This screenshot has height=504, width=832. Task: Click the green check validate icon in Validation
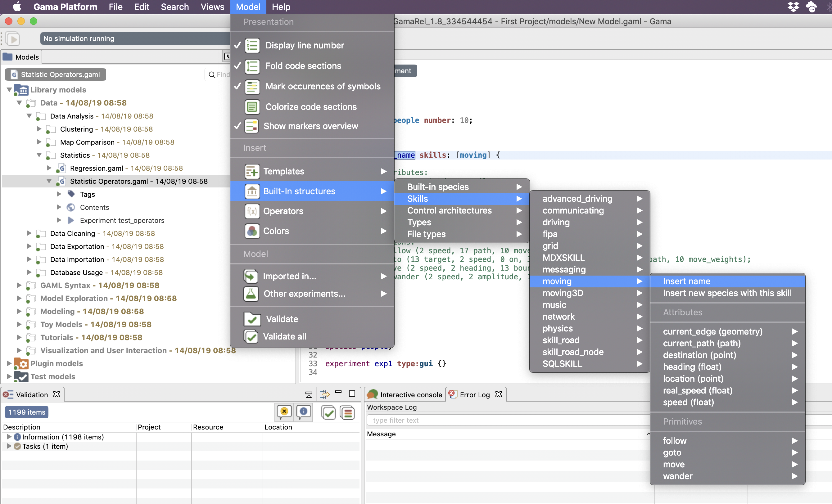click(x=328, y=412)
